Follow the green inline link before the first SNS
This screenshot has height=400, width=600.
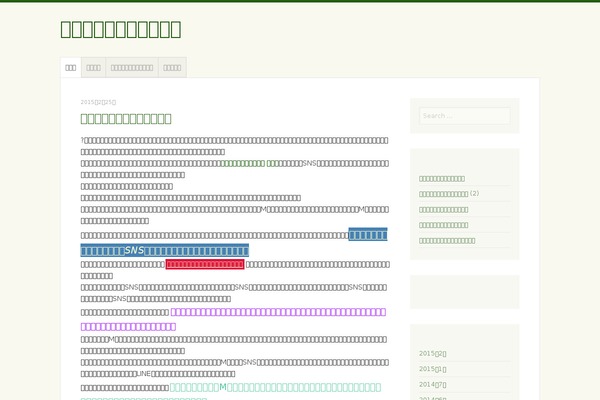point(250,163)
